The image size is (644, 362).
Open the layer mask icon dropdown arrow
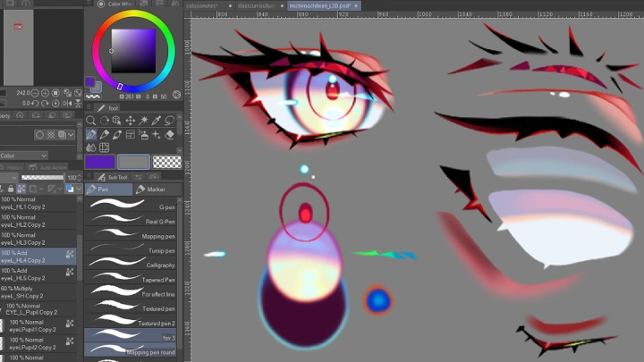tap(41, 189)
